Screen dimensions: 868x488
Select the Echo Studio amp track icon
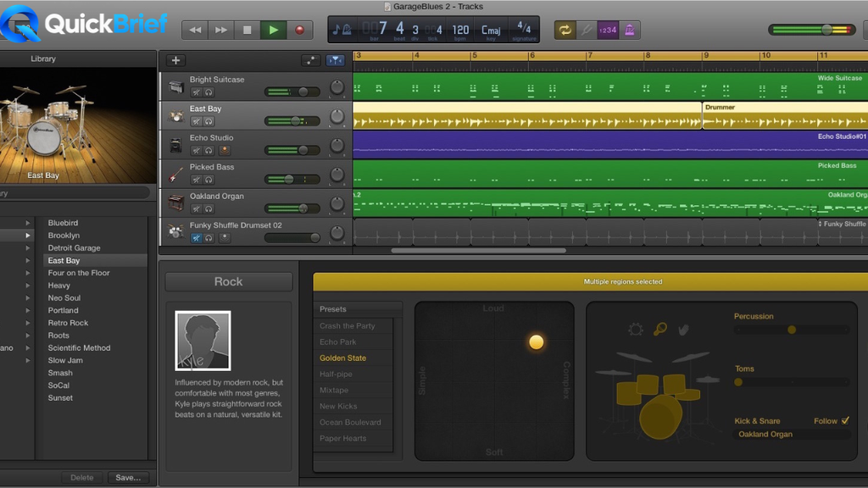pos(176,145)
